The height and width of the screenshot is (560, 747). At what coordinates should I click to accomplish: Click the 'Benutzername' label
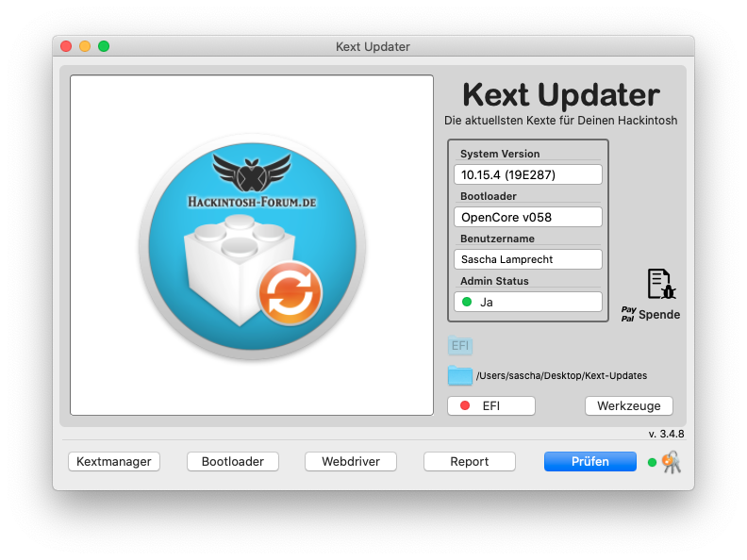point(497,239)
